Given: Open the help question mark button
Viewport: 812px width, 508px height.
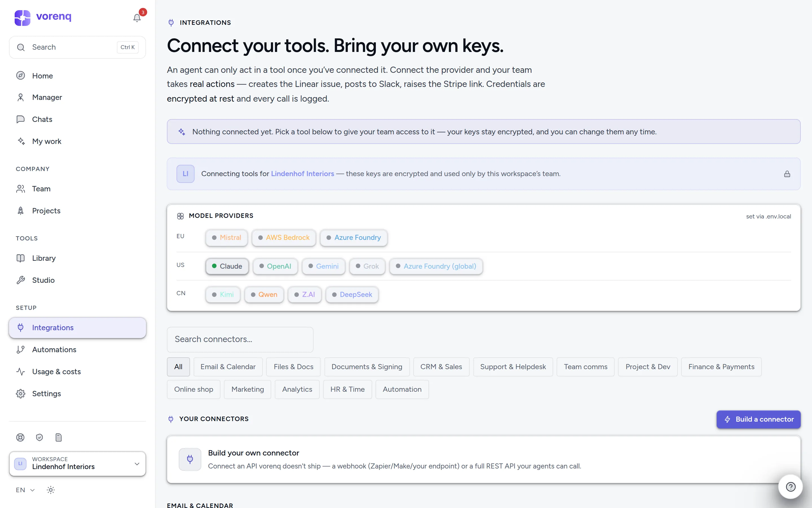Looking at the screenshot, I should pos(791,487).
